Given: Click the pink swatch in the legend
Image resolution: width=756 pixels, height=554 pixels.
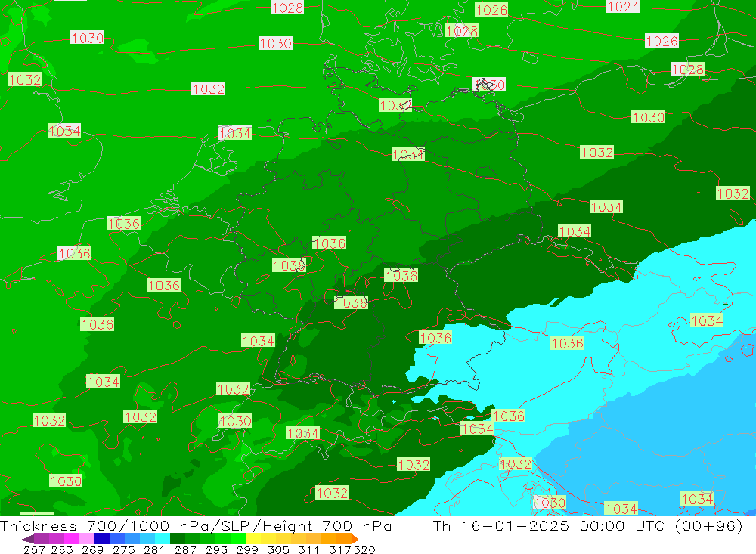Looking at the screenshot, I should pyautogui.click(x=87, y=539).
